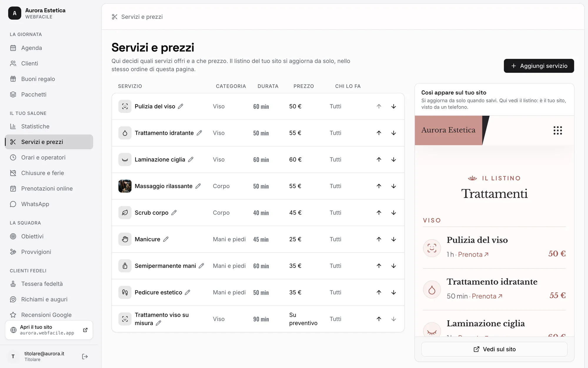Screen dimensions: 588x368
Task: Log out with the exit icon
Action: (x=85, y=357)
